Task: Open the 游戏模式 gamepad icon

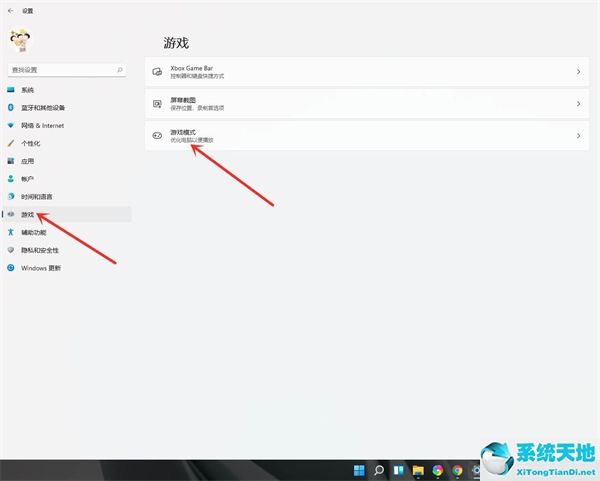Action: [x=157, y=136]
